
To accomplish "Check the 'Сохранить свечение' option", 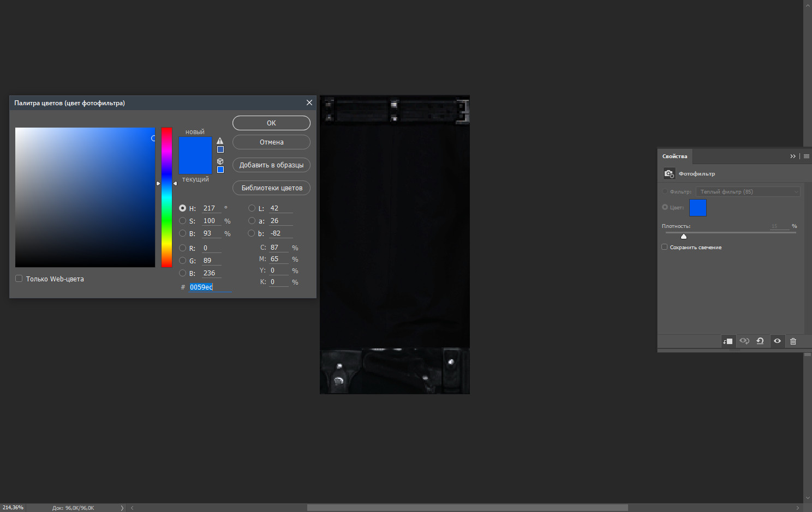I will (665, 247).
